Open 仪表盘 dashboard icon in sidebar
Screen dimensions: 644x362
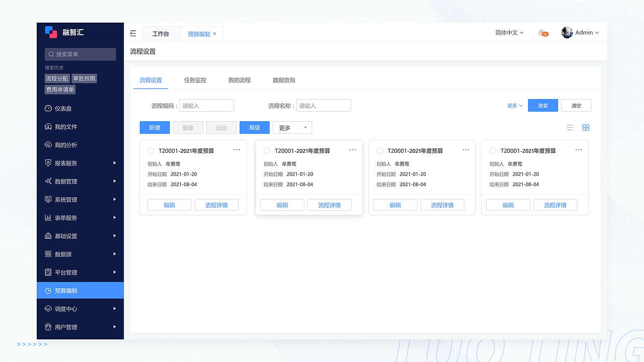[48, 109]
